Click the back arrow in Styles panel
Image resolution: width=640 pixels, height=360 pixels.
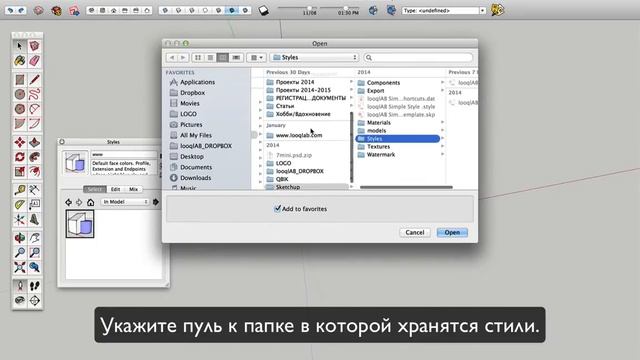point(69,202)
